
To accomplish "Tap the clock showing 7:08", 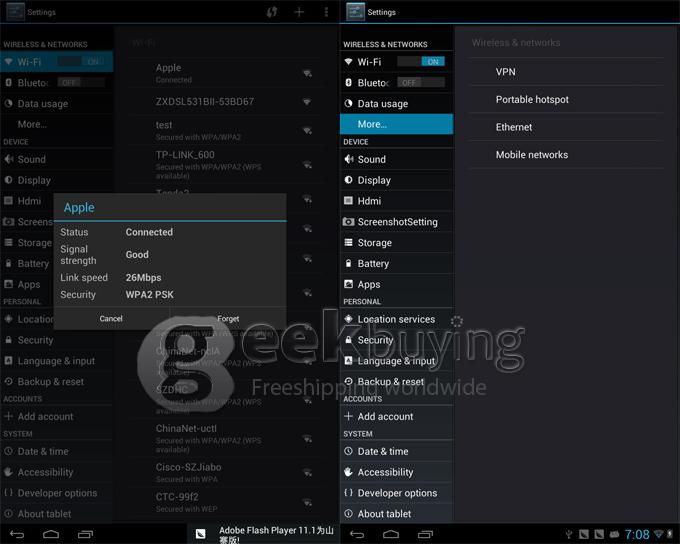I will click(637, 534).
